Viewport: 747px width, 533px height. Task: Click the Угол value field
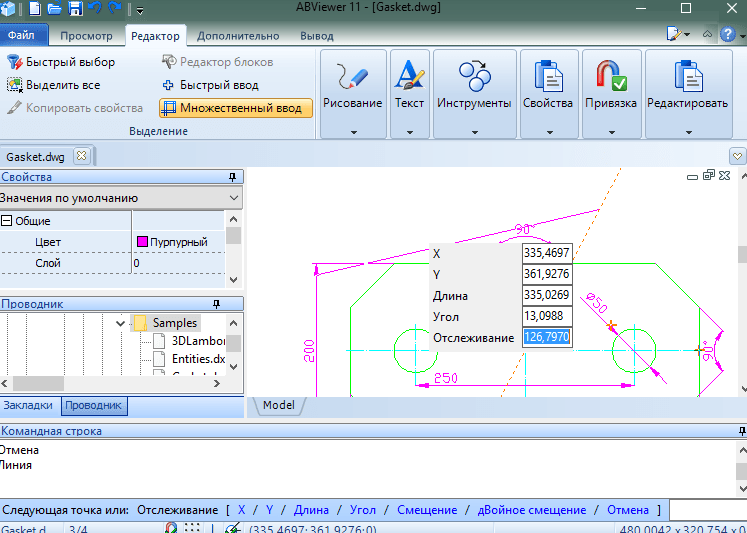click(547, 316)
